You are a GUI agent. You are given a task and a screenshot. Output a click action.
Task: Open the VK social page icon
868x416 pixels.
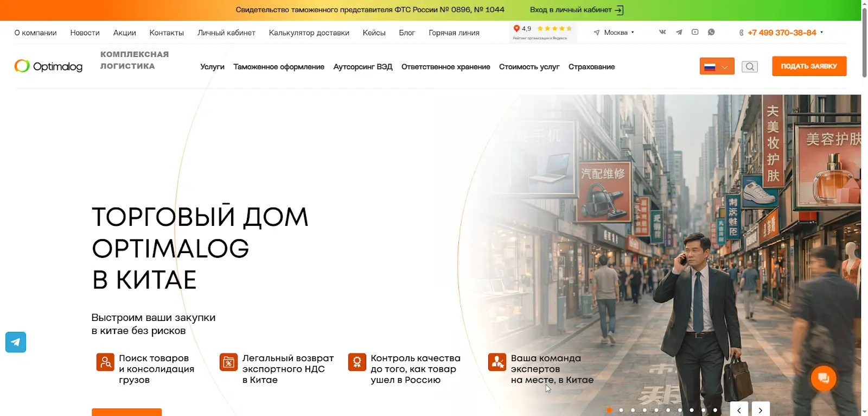[662, 32]
